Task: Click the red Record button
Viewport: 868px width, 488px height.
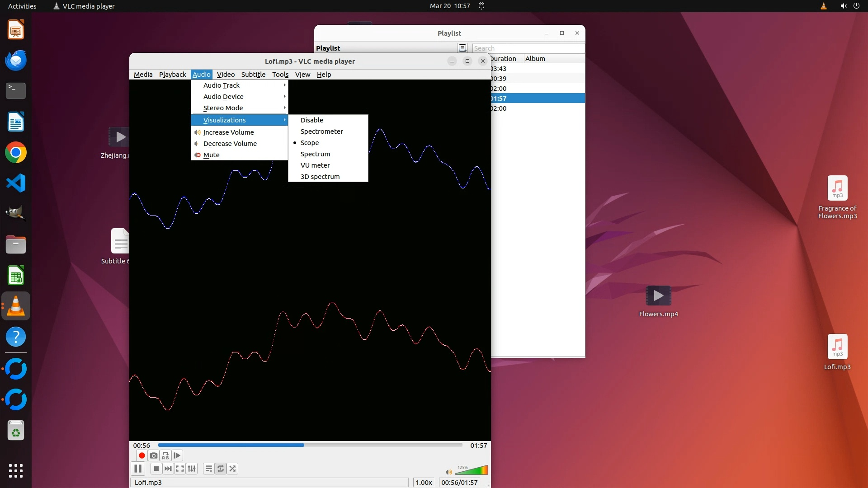Action: click(142, 455)
